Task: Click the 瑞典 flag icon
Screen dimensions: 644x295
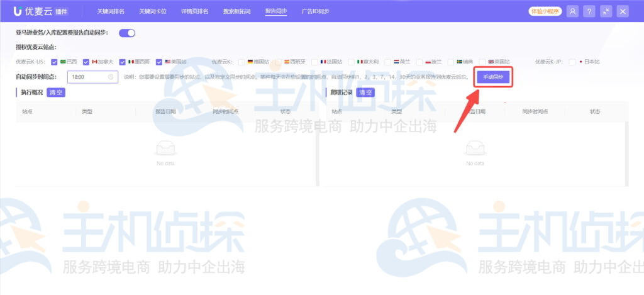Action: tap(459, 62)
